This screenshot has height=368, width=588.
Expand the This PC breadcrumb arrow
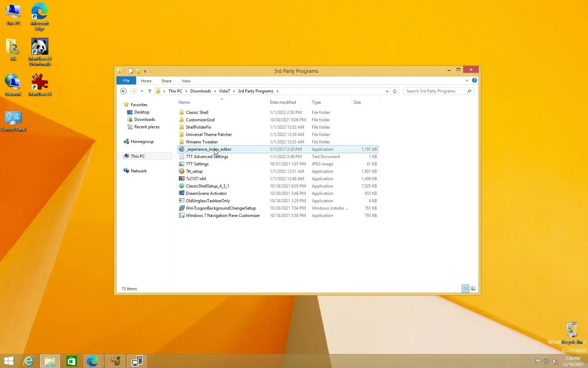186,91
